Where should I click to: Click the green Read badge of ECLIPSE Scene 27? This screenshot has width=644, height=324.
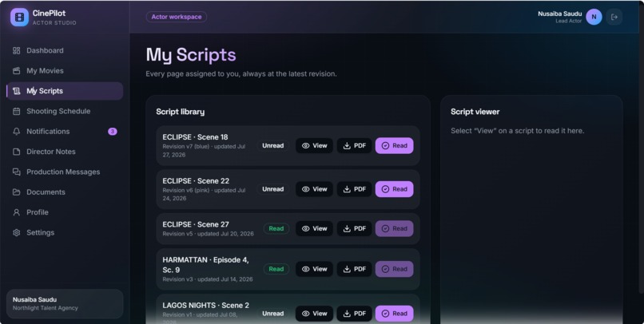[276, 228]
